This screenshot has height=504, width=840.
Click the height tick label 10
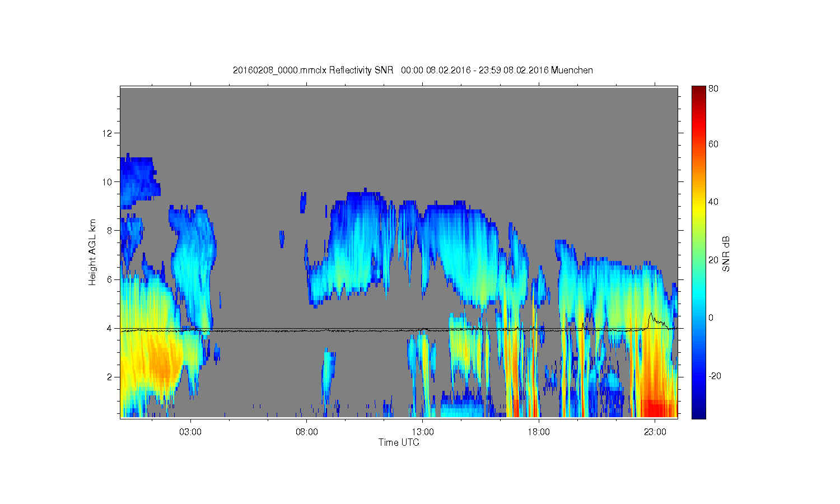108,181
